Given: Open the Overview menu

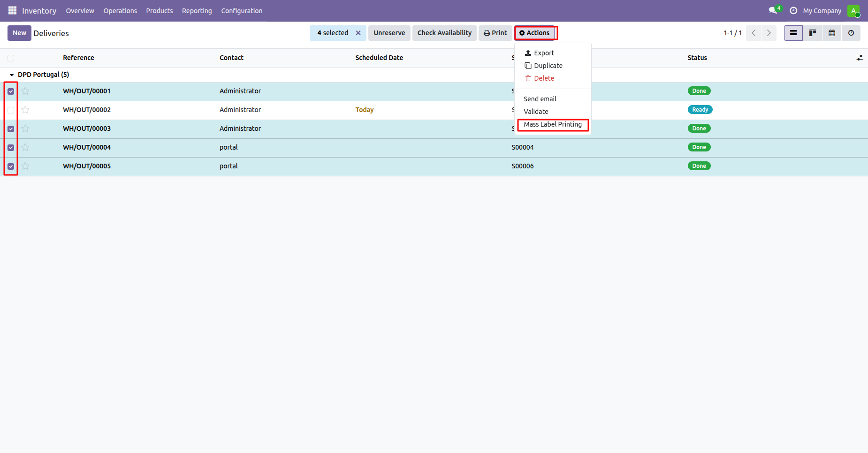Looking at the screenshot, I should [x=80, y=11].
